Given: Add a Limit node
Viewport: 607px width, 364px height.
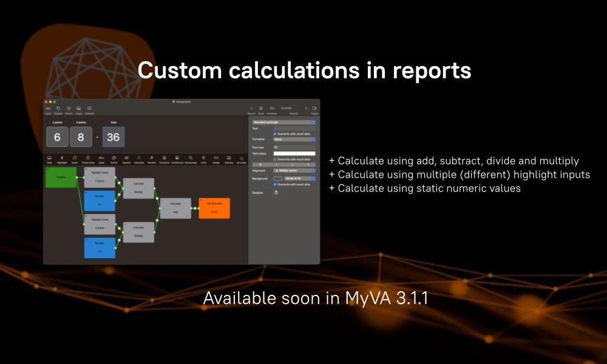Looking at the screenshot, I should pyautogui.click(x=203, y=160).
